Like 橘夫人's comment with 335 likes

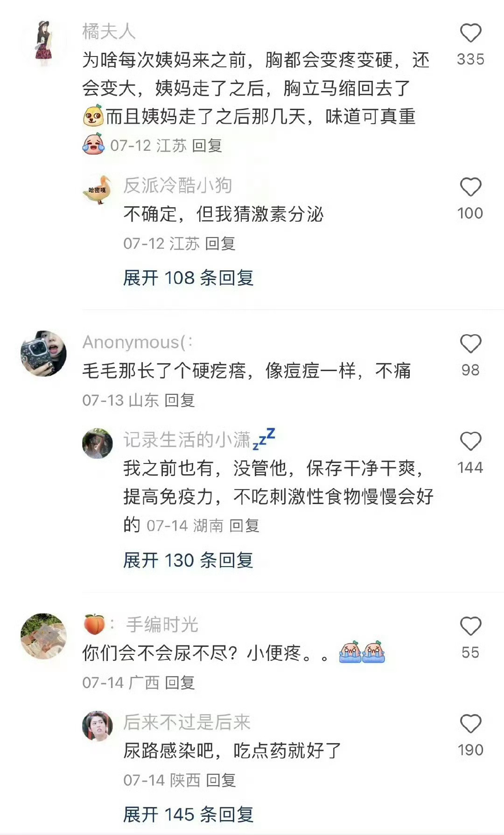pyautogui.click(x=470, y=33)
